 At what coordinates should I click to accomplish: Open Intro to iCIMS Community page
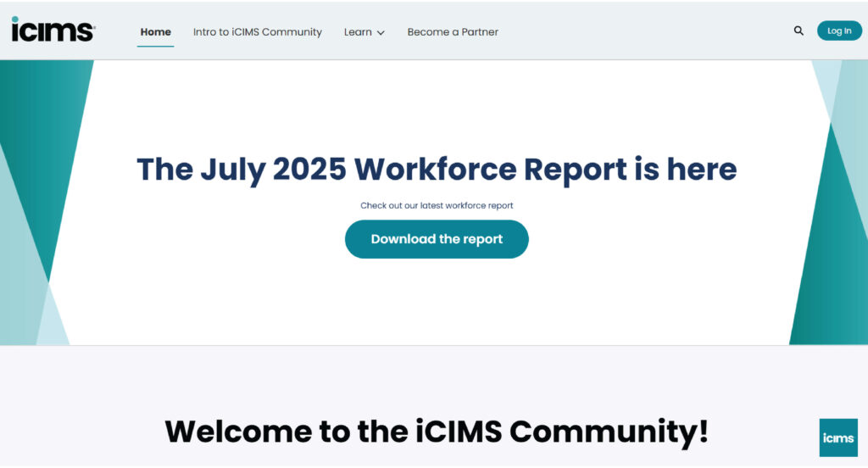click(258, 32)
